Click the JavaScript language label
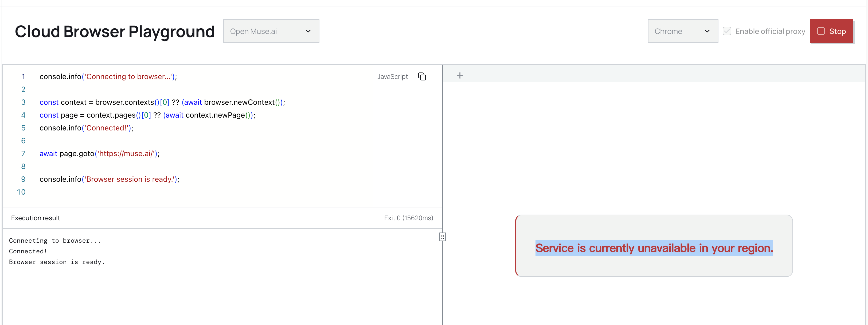The height and width of the screenshot is (325, 868). 392,76
